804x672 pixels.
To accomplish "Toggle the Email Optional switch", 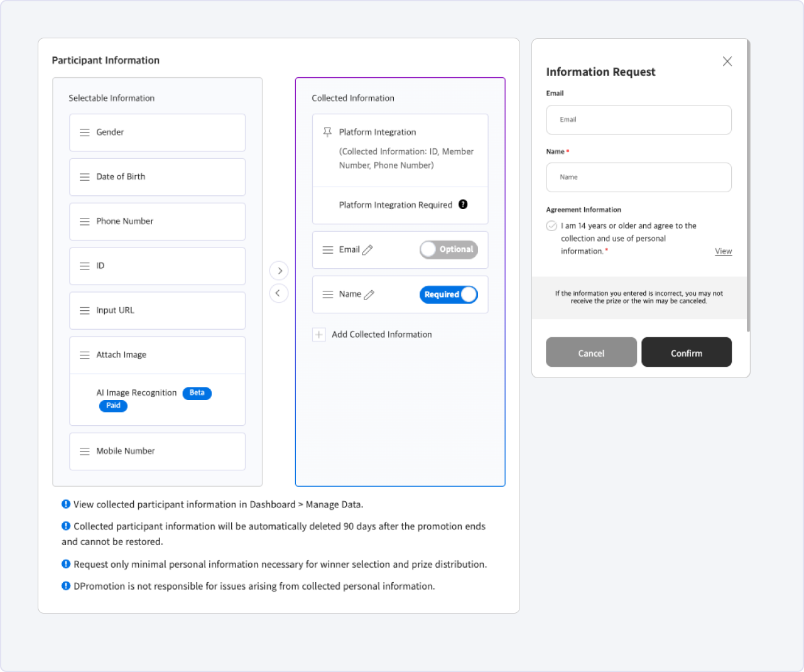I will tap(448, 250).
